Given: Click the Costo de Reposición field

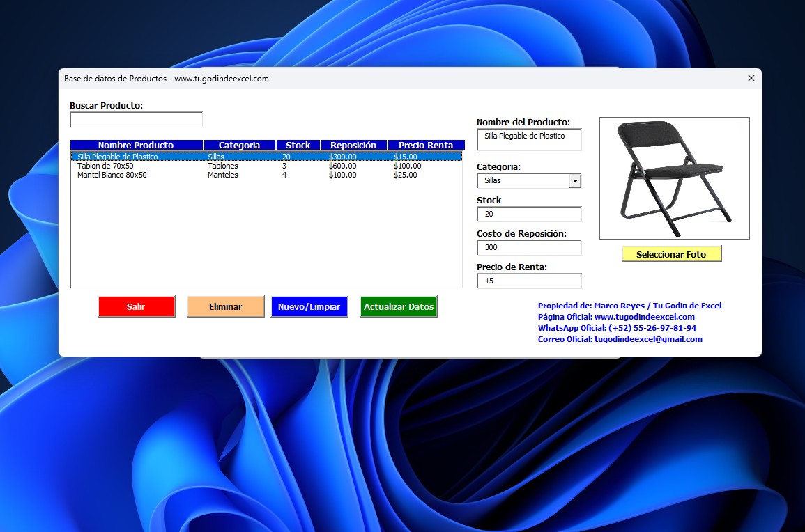Looking at the screenshot, I should (529, 247).
